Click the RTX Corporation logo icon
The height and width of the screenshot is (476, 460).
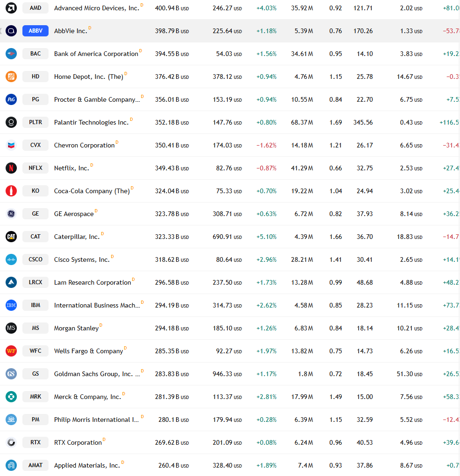pos(11,442)
